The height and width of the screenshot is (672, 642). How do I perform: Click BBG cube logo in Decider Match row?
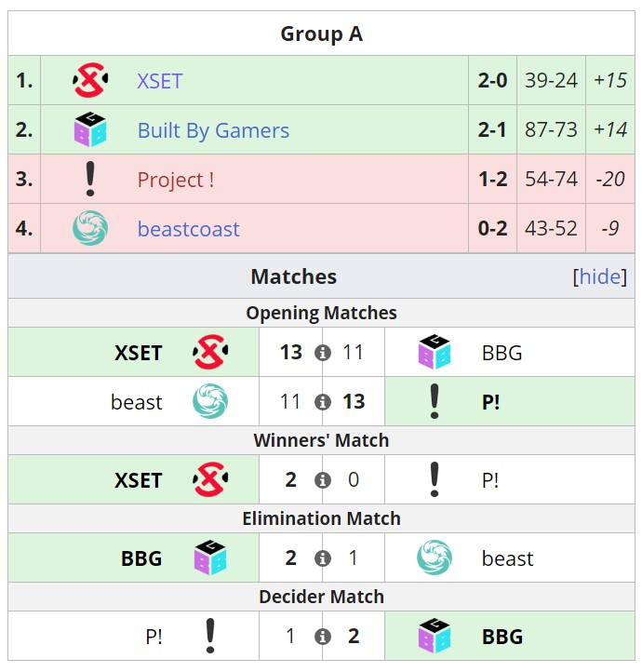[435, 636]
